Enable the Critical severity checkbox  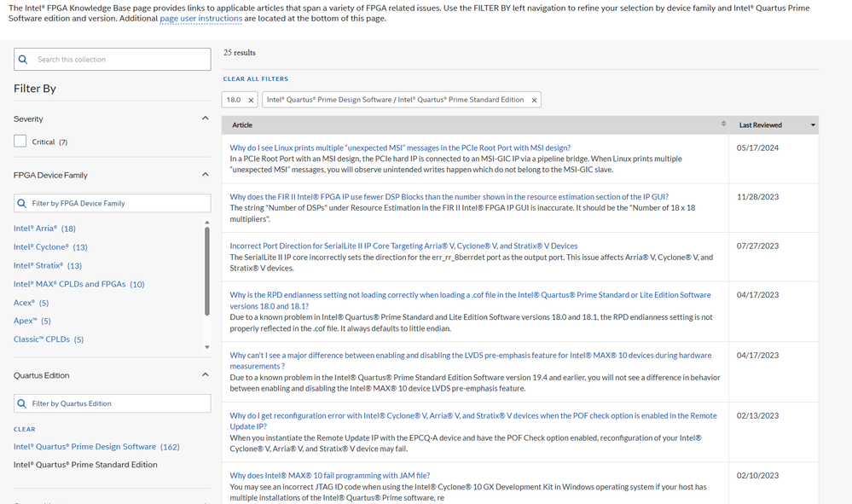20,142
